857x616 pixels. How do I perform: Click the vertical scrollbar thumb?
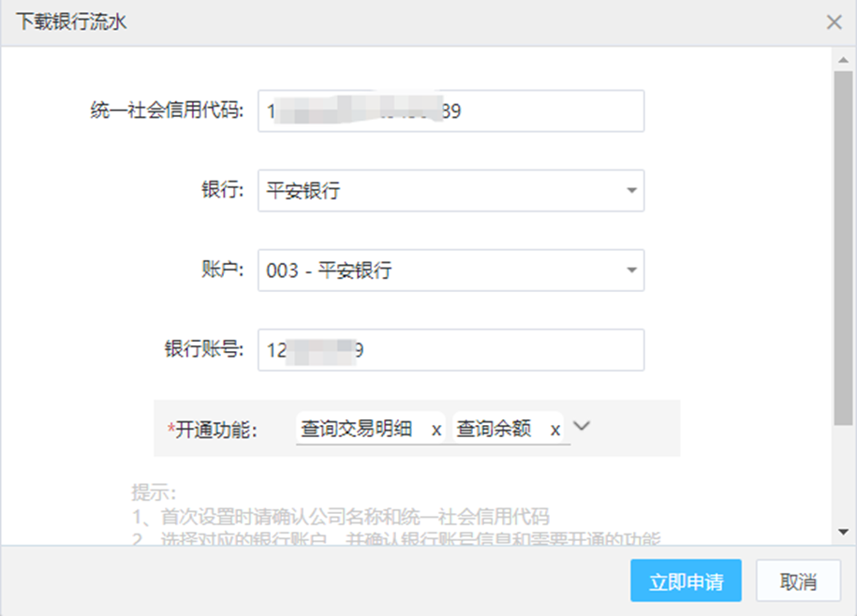(x=843, y=247)
